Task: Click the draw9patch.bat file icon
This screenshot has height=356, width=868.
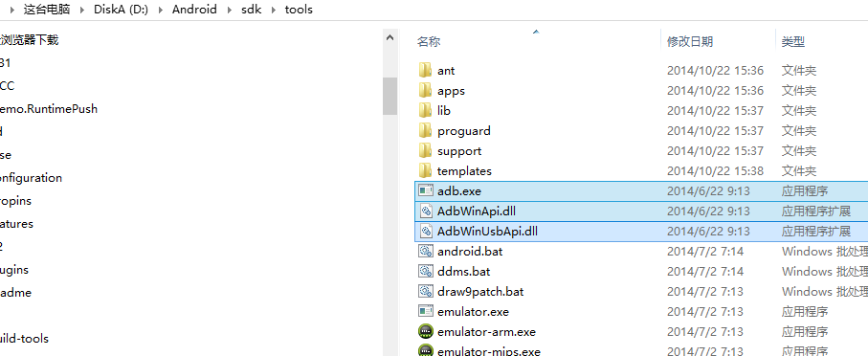Action: [425, 291]
